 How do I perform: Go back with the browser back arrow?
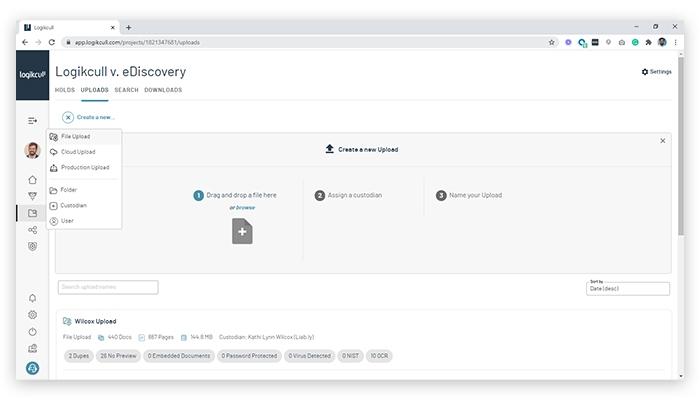[x=25, y=42]
